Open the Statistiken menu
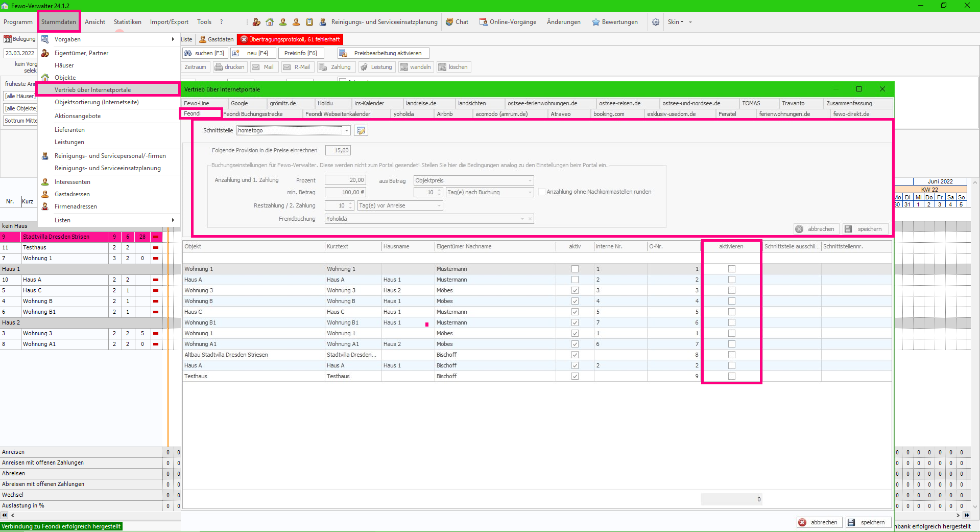Image resolution: width=980 pixels, height=532 pixels. coord(128,22)
